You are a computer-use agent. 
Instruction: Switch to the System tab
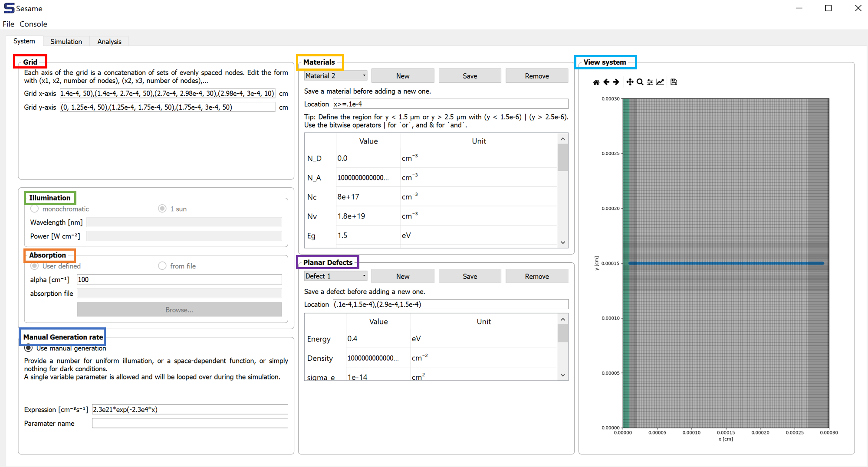(x=24, y=41)
